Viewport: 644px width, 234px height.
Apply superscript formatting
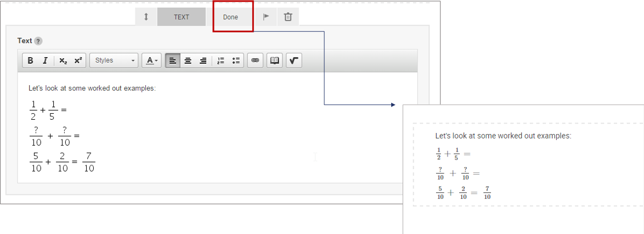pyautogui.click(x=78, y=60)
